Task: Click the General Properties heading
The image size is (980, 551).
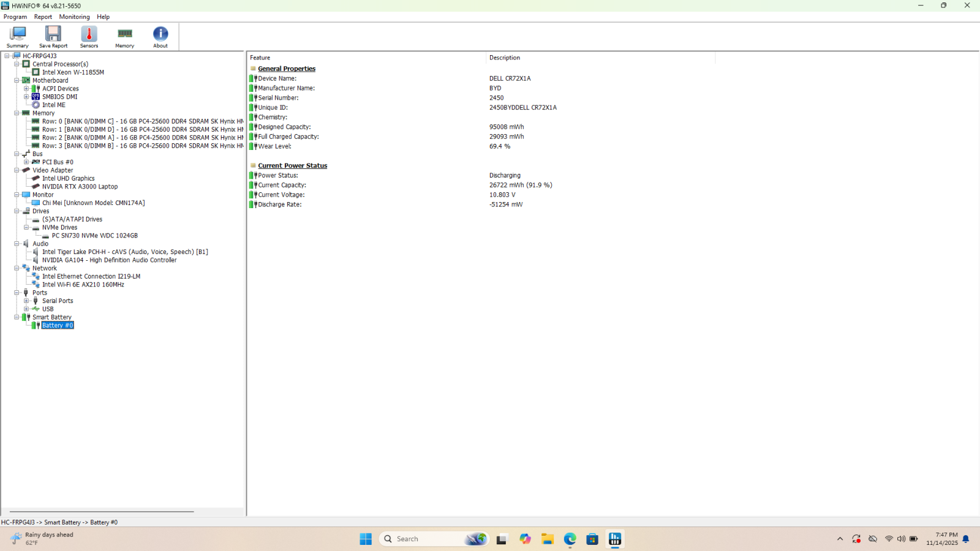Action: pyautogui.click(x=286, y=69)
